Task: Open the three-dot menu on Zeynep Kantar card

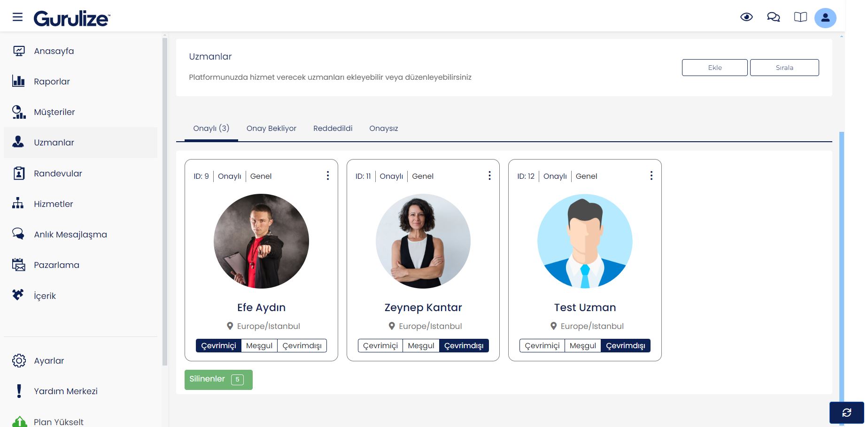Action: (489, 175)
